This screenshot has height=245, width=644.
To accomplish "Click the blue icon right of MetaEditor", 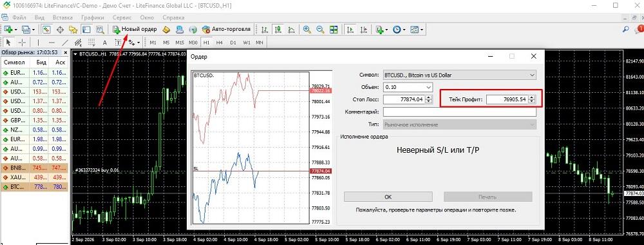I will 180,30.
